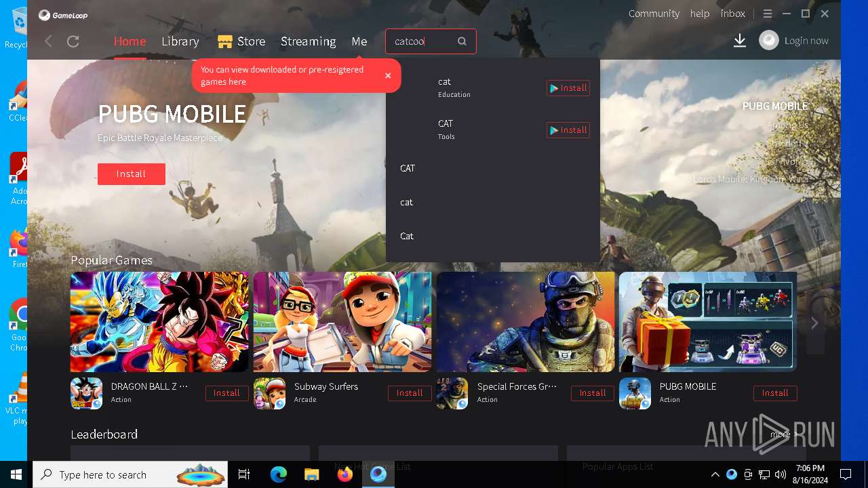The image size is (868, 488).
Task: Go back with the left arrow
Action: [48, 41]
